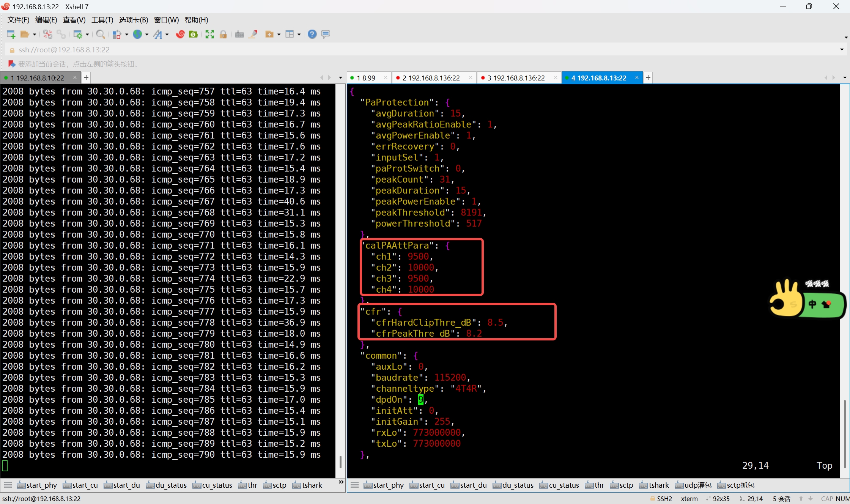850x504 pixels.
Task: Switch to tab 3 192.168.8.136:22
Action: point(516,78)
